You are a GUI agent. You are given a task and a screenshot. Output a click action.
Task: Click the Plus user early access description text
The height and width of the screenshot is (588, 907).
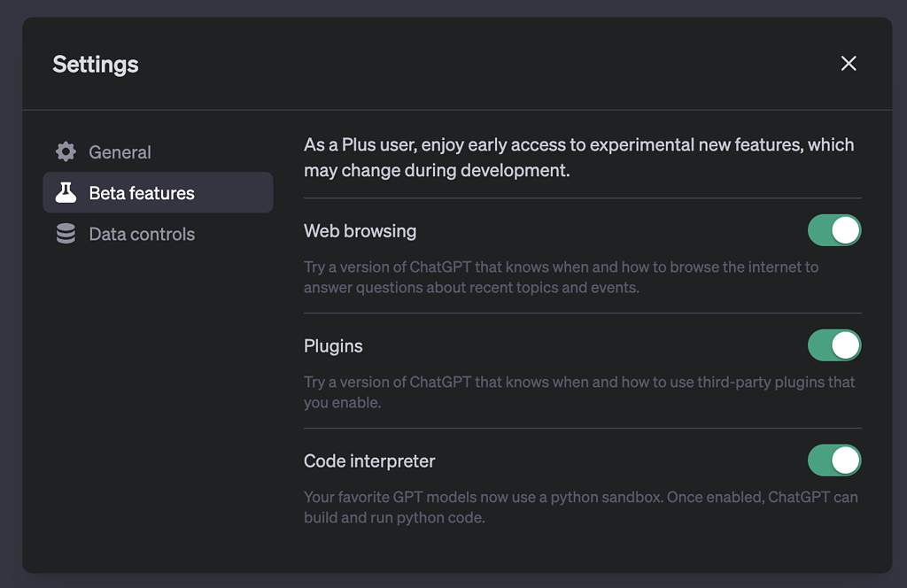coord(581,157)
